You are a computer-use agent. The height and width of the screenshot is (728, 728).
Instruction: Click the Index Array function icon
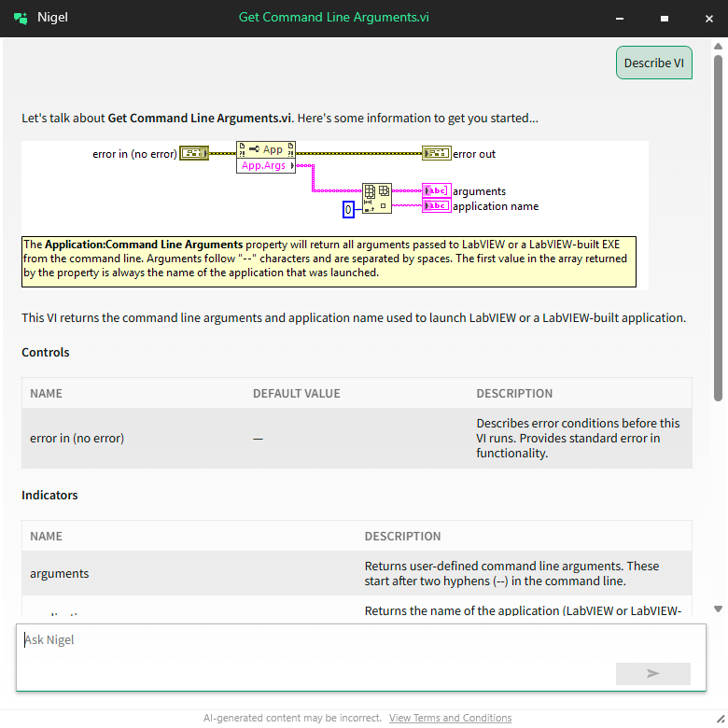pos(376,199)
